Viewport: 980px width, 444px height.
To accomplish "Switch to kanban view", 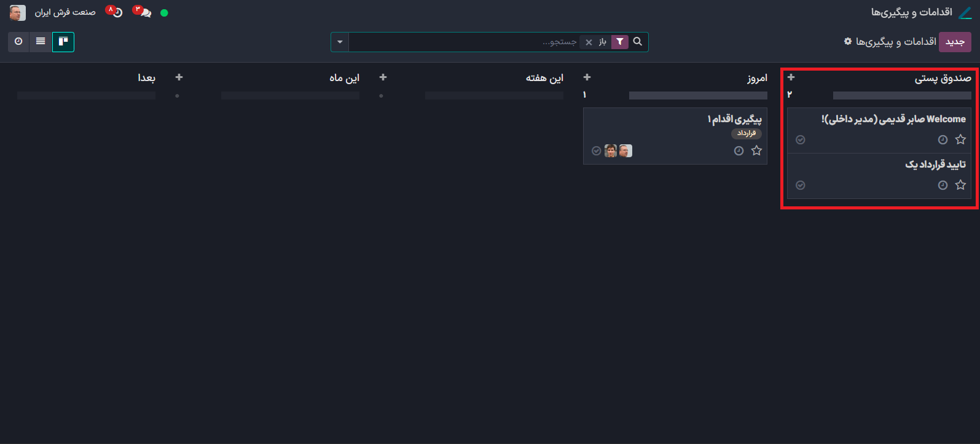I will click(x=63, y=42).
